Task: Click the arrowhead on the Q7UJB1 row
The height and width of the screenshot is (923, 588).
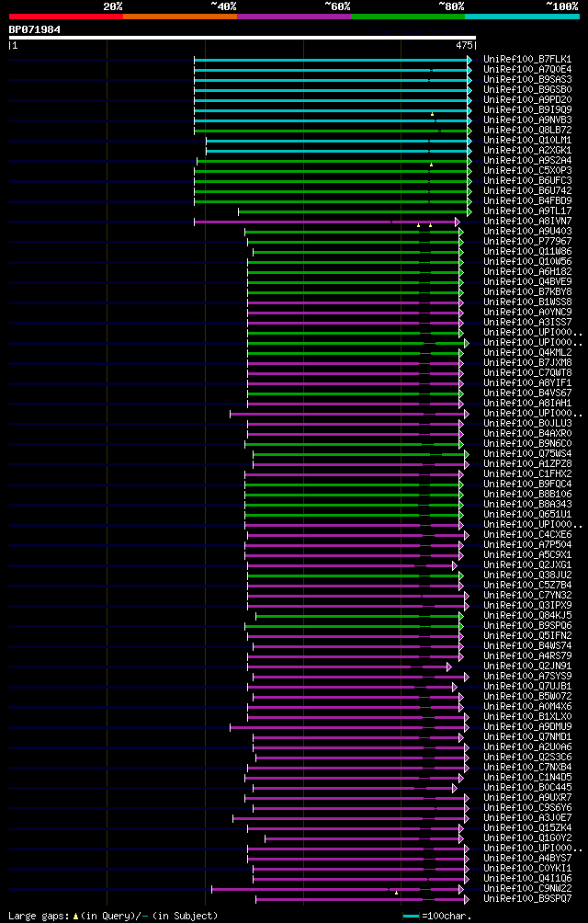Action: click(x=455, y=687)
